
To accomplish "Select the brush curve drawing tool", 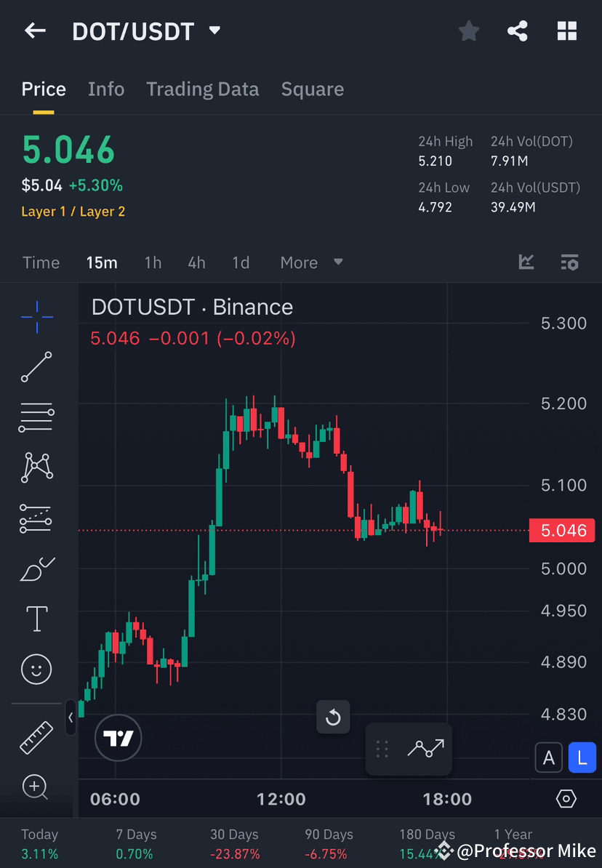I will point(36,569).
